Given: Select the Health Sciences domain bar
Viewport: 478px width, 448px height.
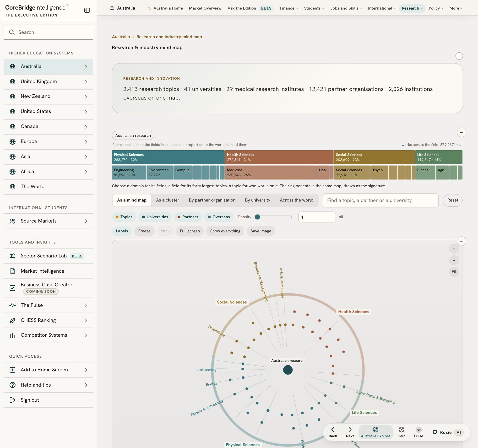Looking at the screenshot, I should pyautogui.click(x=279, y=157).
